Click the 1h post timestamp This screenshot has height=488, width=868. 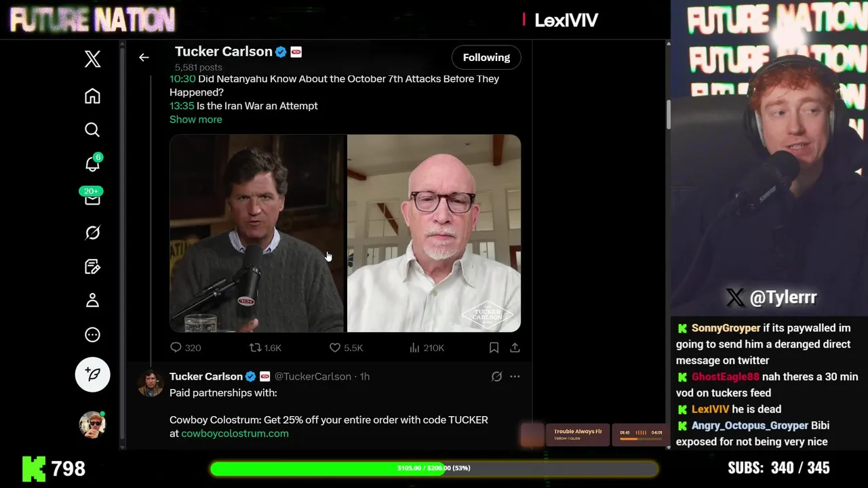[365, 376]
